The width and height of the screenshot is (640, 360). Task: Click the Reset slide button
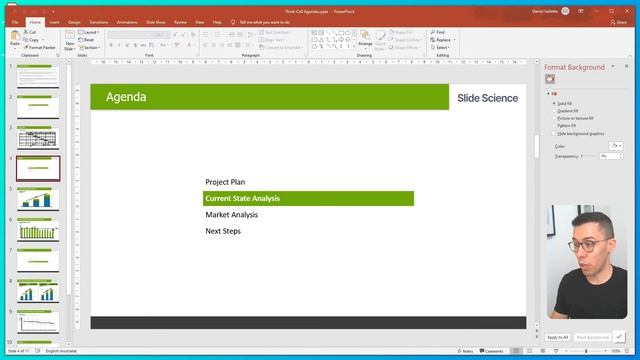(86, 40)
